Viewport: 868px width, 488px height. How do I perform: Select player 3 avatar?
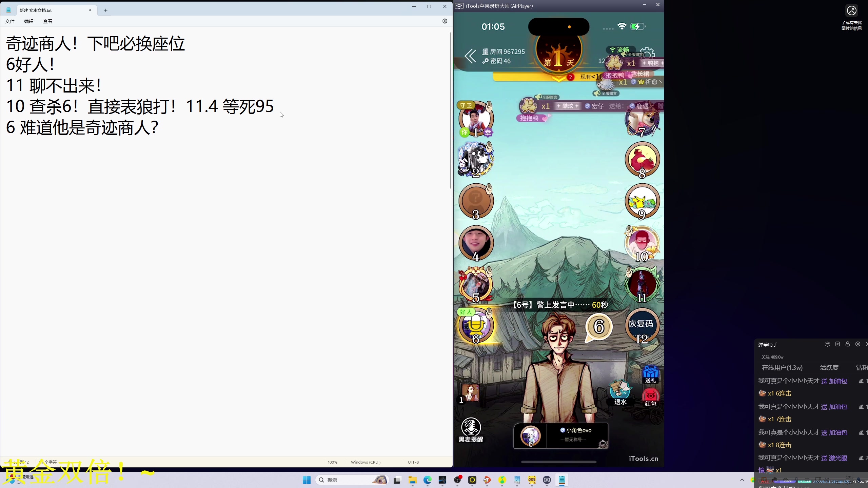pos(476,201)
